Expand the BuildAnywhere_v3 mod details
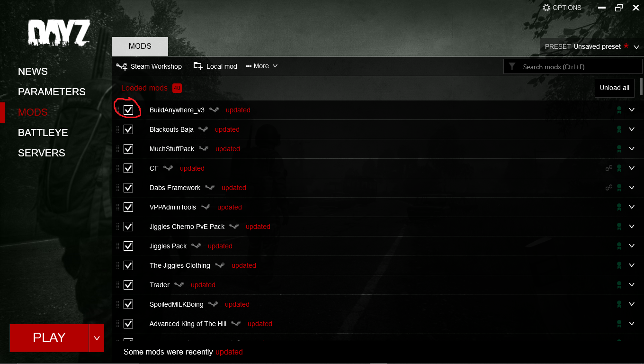 click(x=632, y=109)
